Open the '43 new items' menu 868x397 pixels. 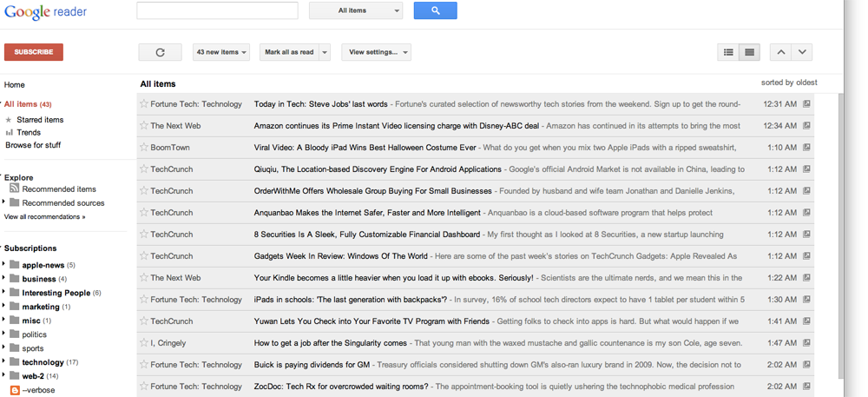[221, 52]
